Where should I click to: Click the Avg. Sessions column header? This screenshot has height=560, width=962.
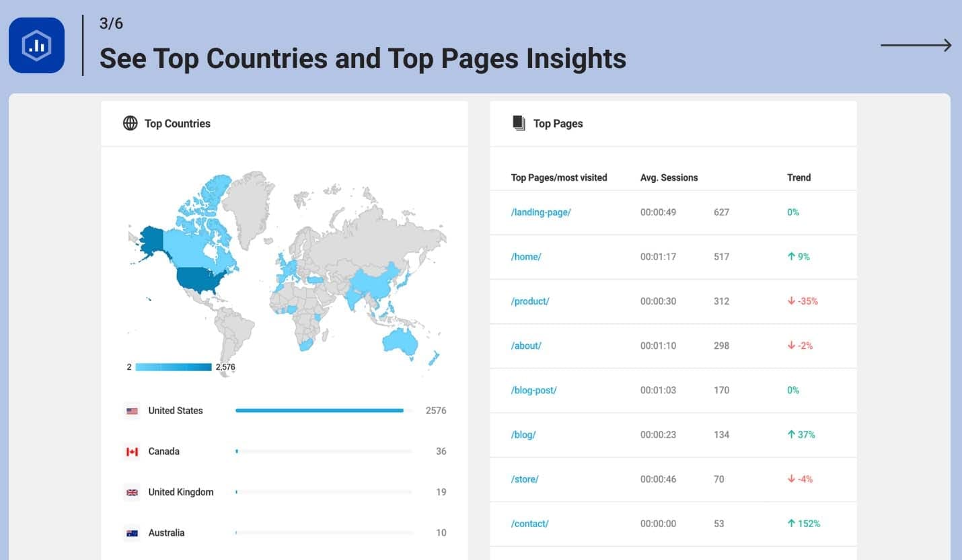point(669,177)
